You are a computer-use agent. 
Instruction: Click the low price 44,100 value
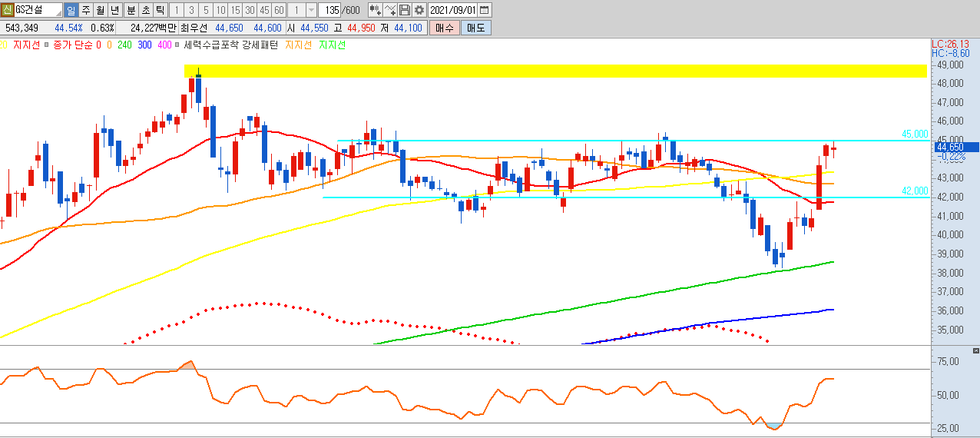408,28
